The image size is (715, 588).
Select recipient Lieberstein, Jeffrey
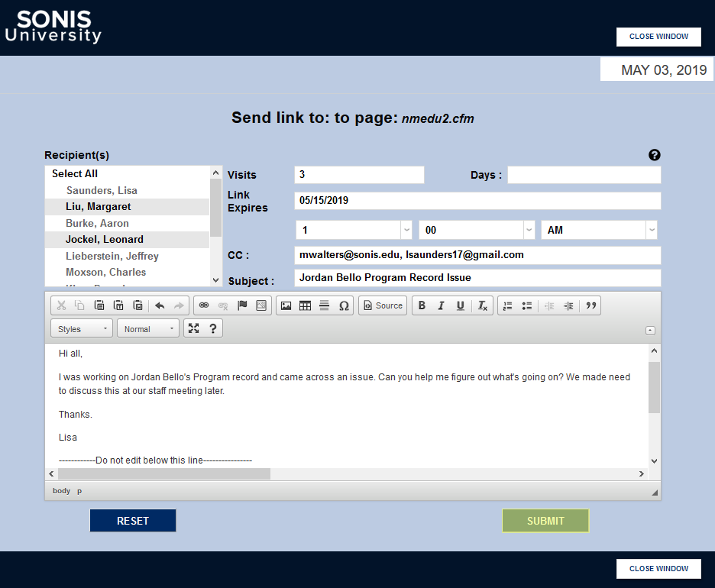(x=127, y=256)
